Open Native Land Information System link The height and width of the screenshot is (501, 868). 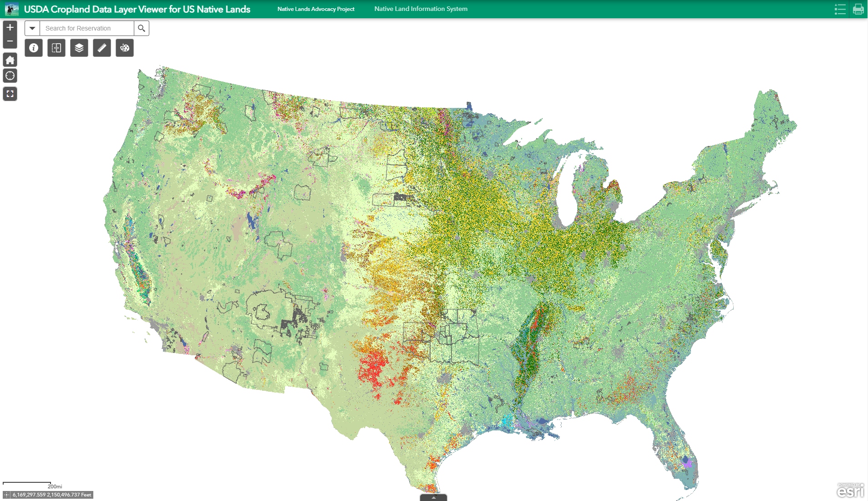421,9
